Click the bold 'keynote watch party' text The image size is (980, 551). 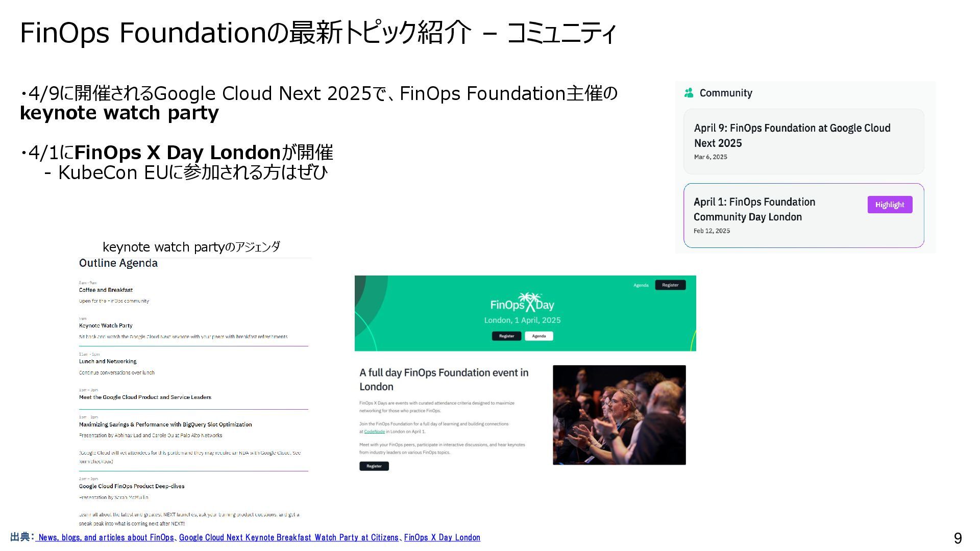click(x=119, y=113)
